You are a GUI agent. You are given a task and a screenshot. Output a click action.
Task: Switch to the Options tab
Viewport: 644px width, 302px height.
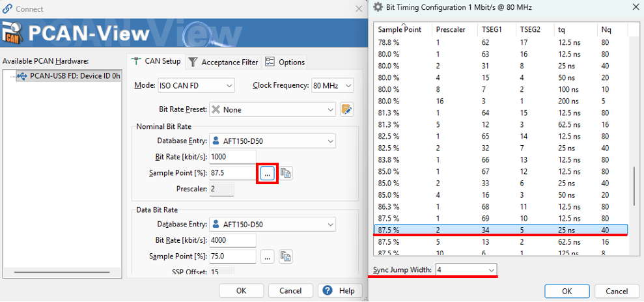click(x=285, y=62)
